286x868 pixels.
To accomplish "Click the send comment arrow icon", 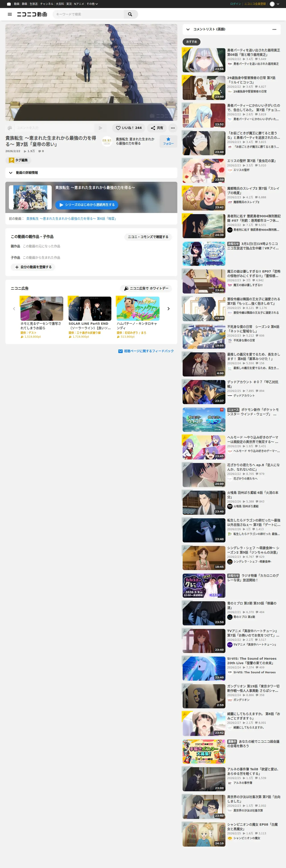I will point(100,128).
